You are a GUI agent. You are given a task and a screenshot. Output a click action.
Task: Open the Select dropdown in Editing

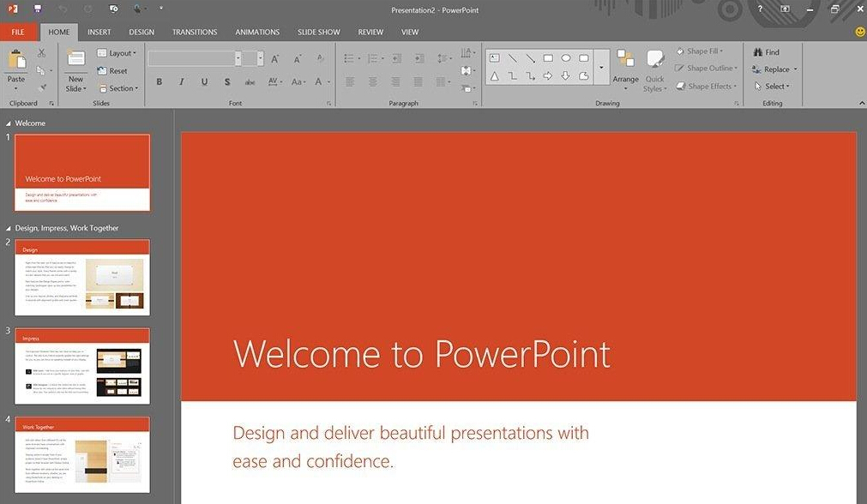pos(772,87)
